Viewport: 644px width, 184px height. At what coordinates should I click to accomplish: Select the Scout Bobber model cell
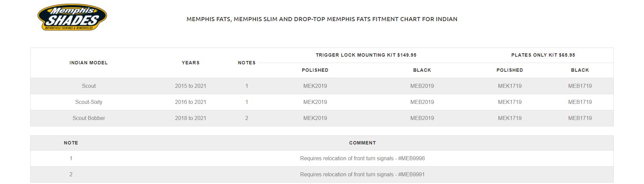pyautogui.click(x=89, y=118)
